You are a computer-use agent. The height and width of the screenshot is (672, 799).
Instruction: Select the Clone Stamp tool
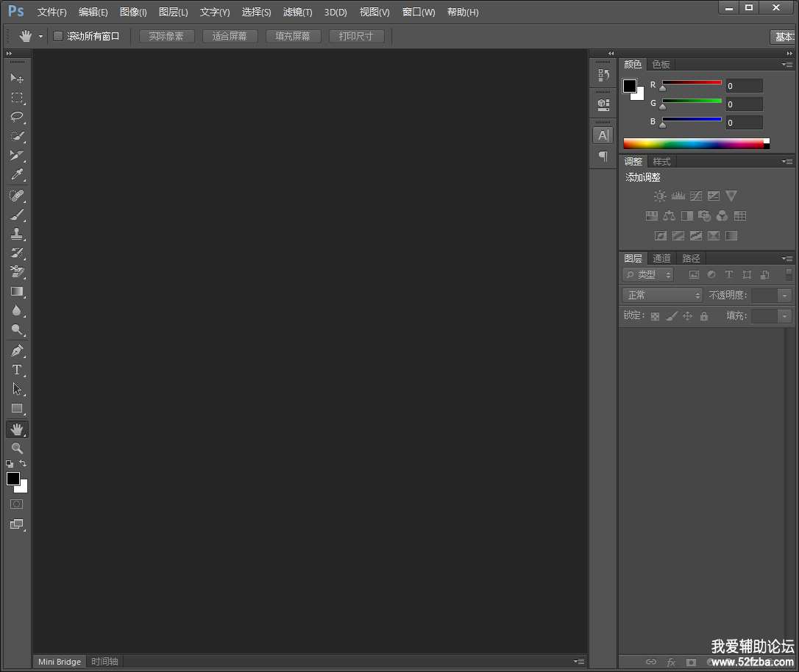click(17, 235)
